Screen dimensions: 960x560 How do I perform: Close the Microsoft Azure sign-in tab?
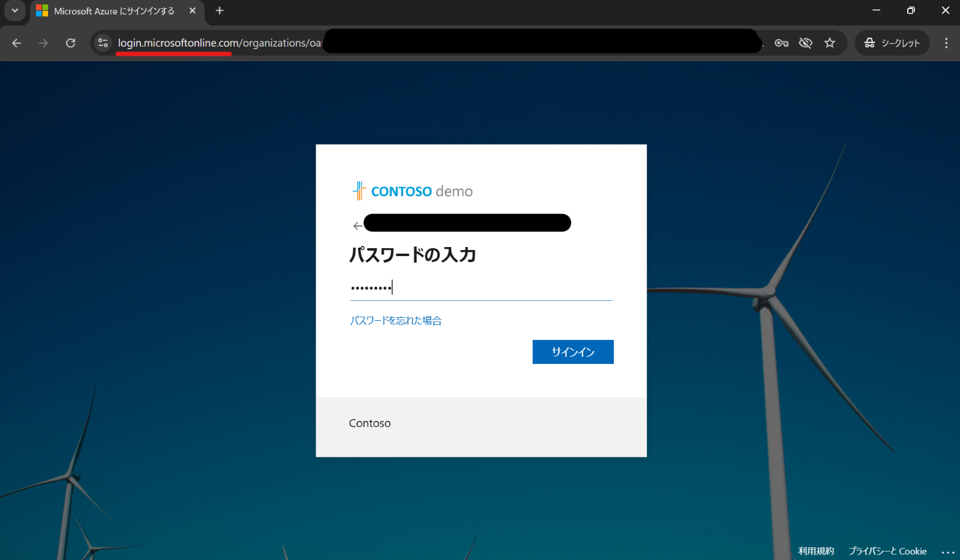[x=193, y=11]
